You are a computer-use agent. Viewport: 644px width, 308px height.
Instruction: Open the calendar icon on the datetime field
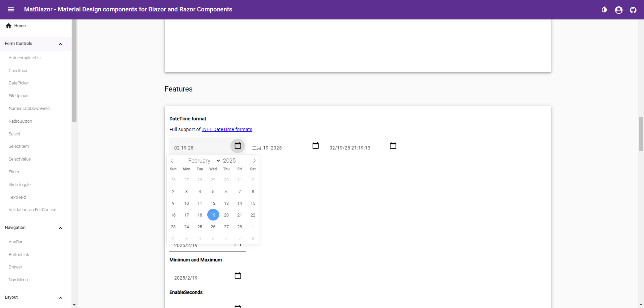[x=393, y=146]
